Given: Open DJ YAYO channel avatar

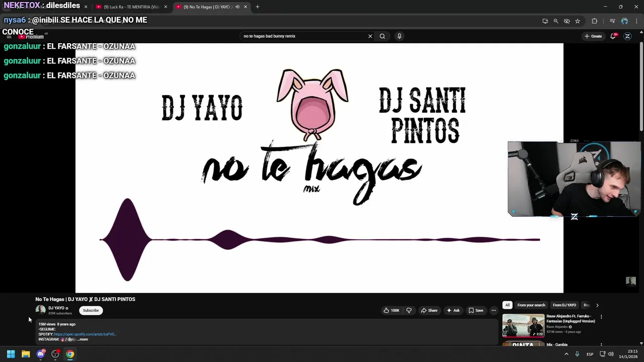Looking at the screenshot, I should click(x=40, y=310).
